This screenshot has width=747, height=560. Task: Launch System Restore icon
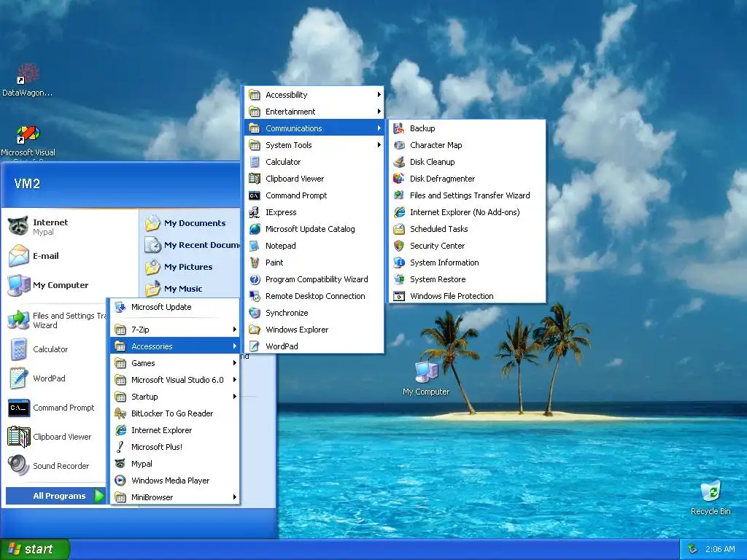click(399, 279)
